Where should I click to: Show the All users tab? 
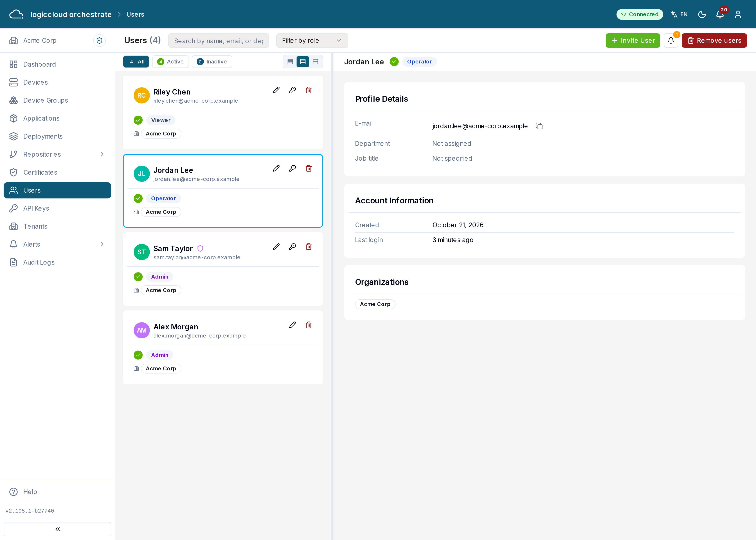136,62
